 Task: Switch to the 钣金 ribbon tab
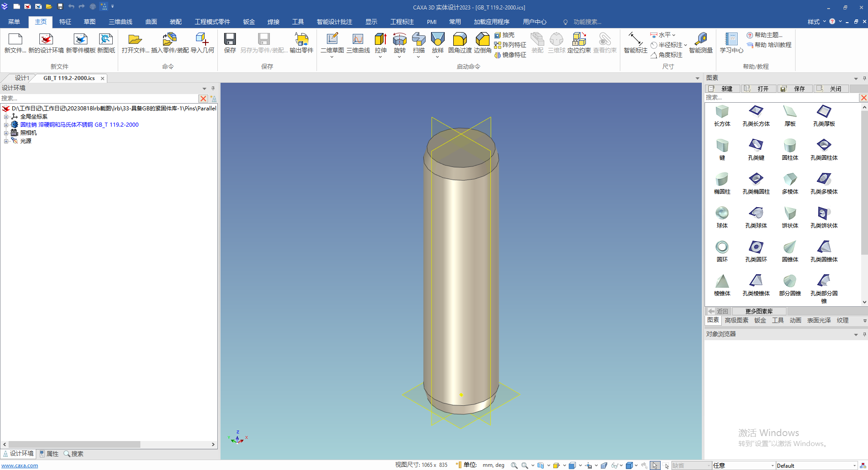coord(249,22)
